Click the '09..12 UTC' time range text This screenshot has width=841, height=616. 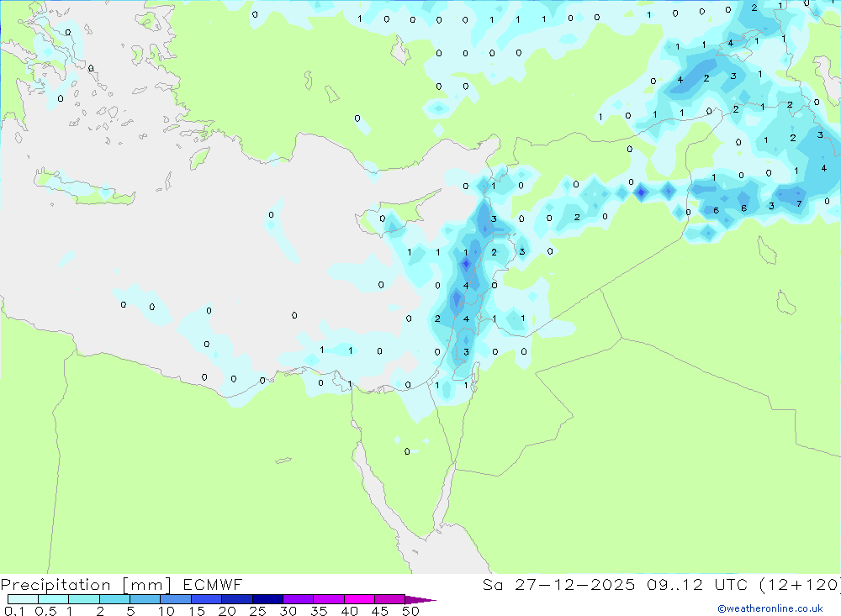pos(698,585)
